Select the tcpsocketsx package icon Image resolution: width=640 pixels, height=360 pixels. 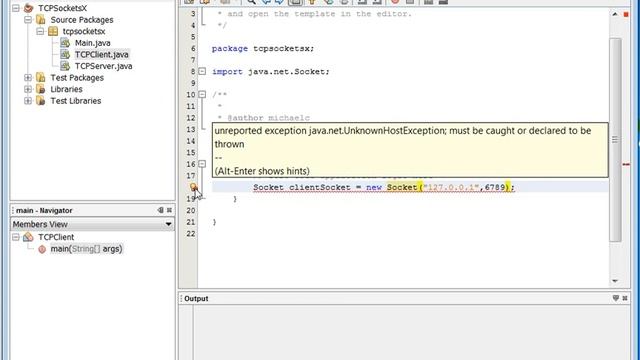53,31
